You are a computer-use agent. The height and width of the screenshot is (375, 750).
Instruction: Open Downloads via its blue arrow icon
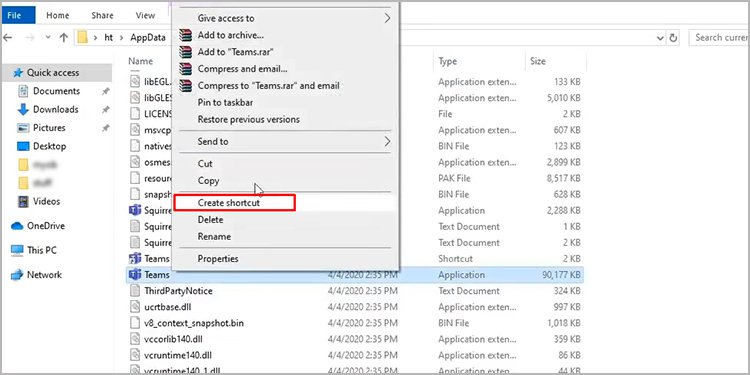23,110
